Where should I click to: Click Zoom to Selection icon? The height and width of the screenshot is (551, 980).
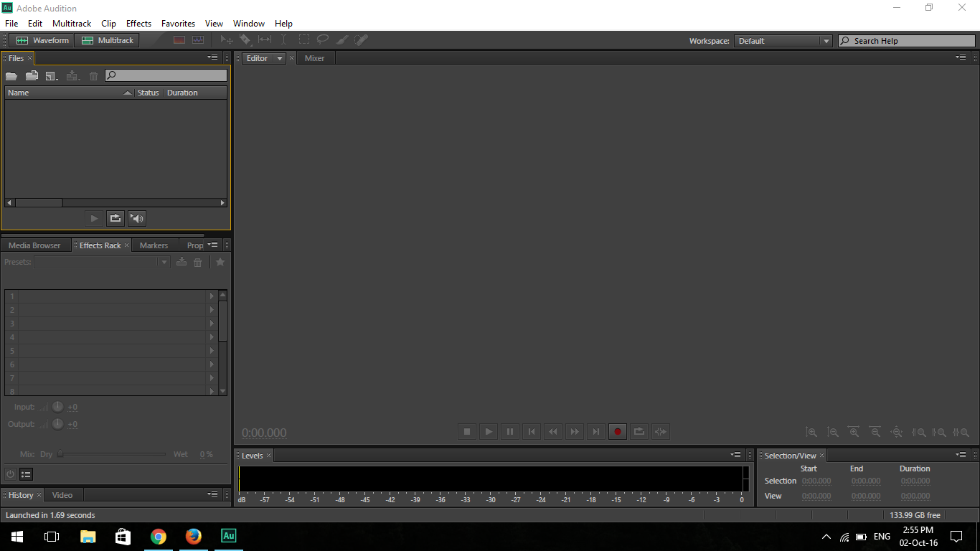click(961, 432)
